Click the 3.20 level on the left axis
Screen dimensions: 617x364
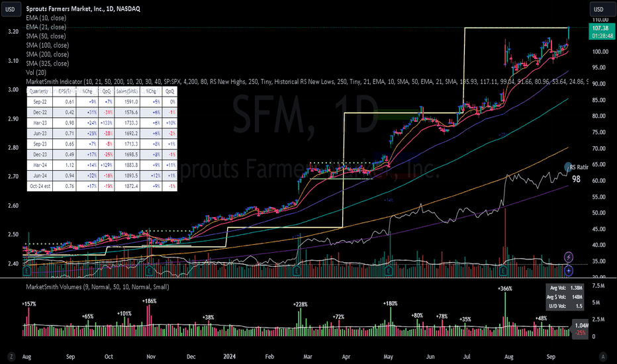(x=13, y=32)
